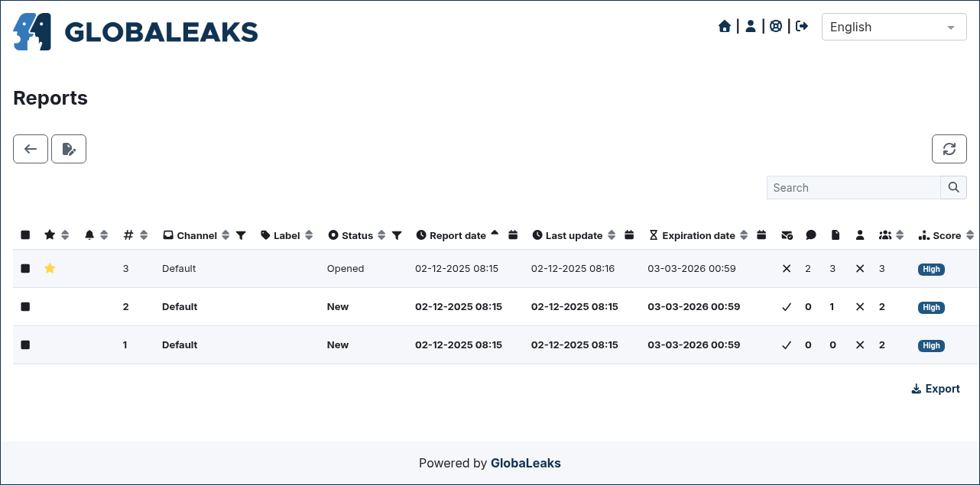
Task: Click the High badge on report 2
Action: [x=931, y=307]
